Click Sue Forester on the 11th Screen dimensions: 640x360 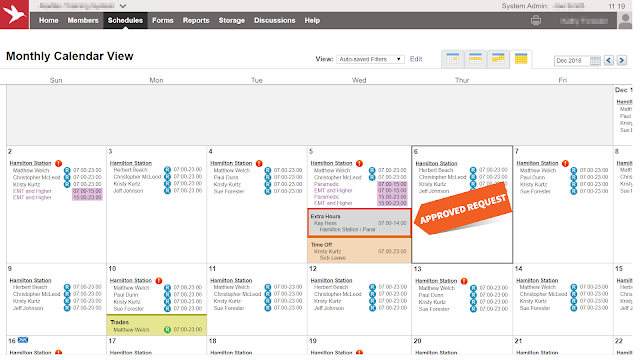pyautogui.click(x=229, y=309)
